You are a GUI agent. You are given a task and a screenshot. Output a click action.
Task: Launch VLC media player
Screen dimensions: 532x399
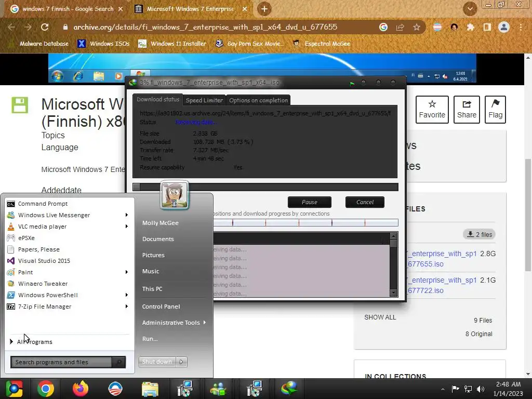(42, 227)
